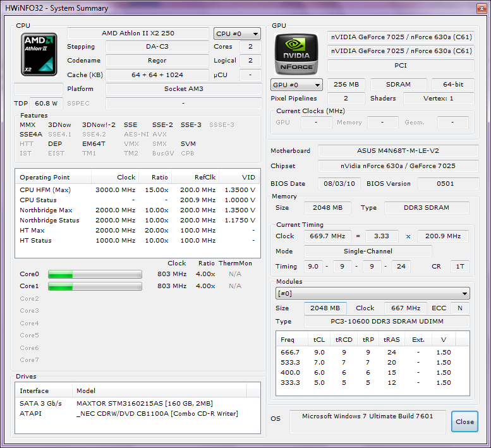Viewport: 491px width, 448px height.
Task: Click the PCI bus type field
Action: tap(401, 66)
